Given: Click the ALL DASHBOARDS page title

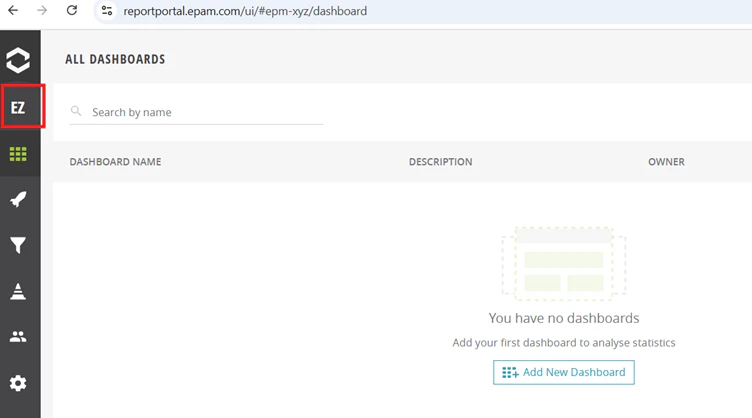Looking at the screenshot, I should tap(115, 59).
